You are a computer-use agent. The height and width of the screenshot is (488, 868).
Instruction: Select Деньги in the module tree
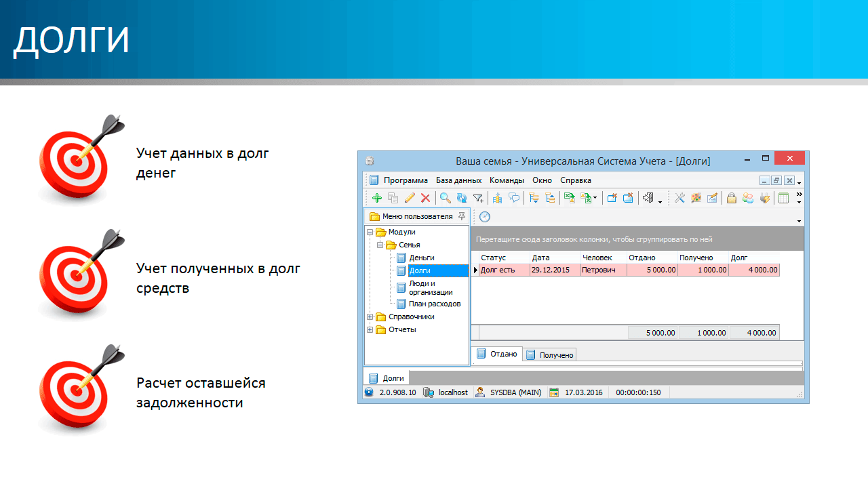[x=421, y=258]
